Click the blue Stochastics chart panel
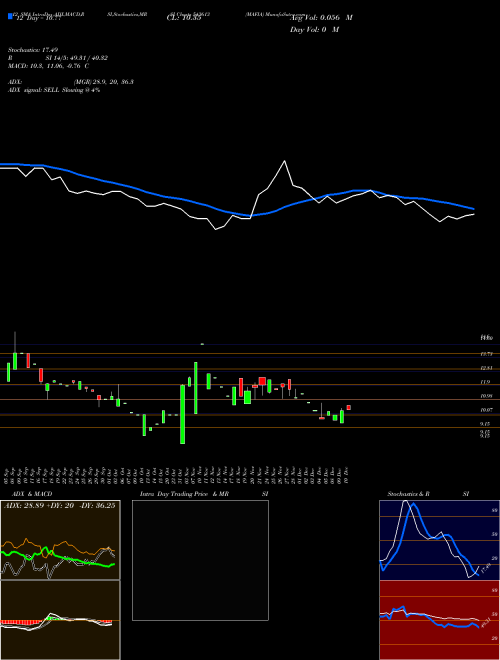The width and height of the screenshot is (500, 660). (x=439, y=540)
